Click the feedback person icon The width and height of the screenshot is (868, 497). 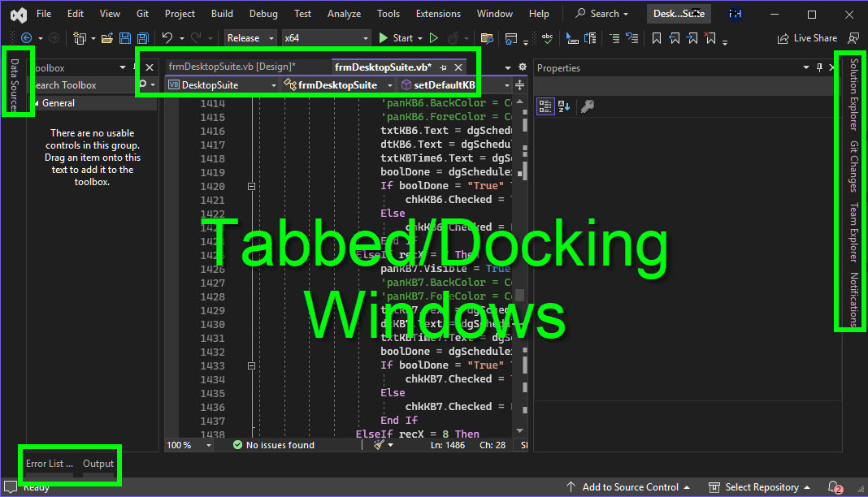point(853,38)
